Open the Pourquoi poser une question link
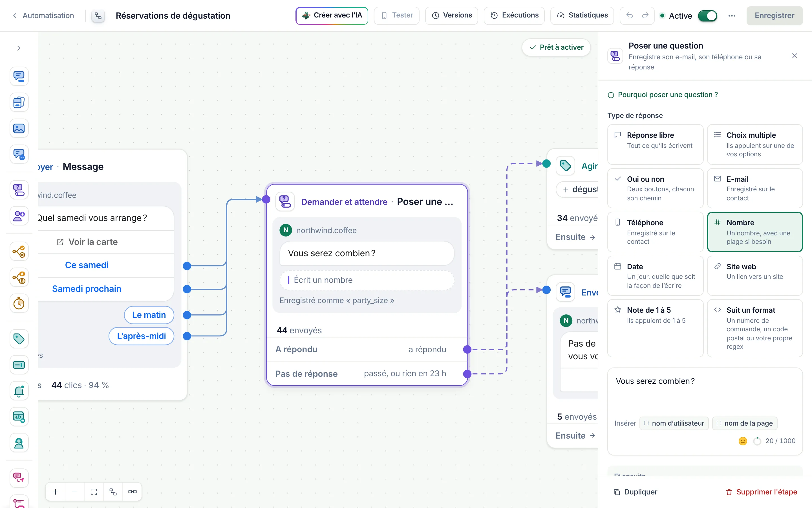 coord(667,95)
